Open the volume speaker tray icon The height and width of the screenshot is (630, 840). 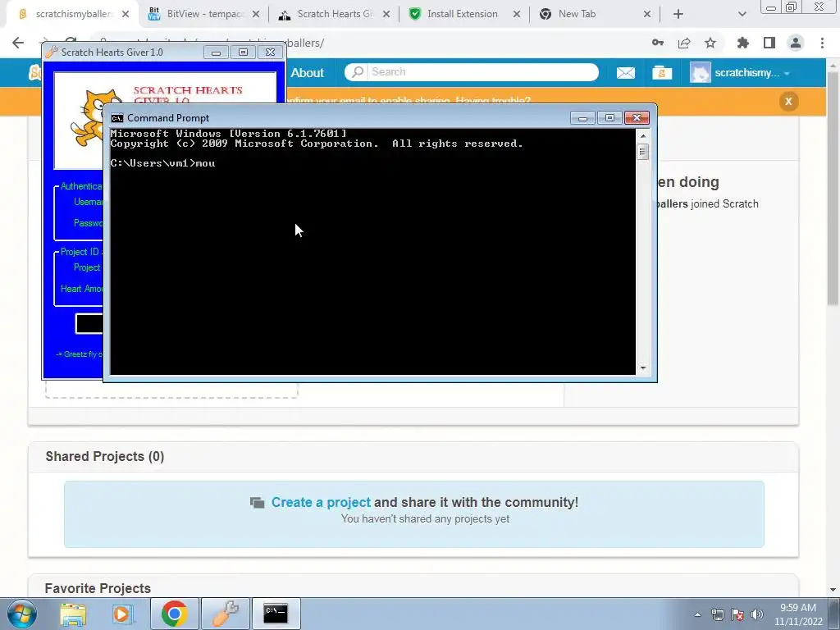pyautogui.click(x=757, y=614)
